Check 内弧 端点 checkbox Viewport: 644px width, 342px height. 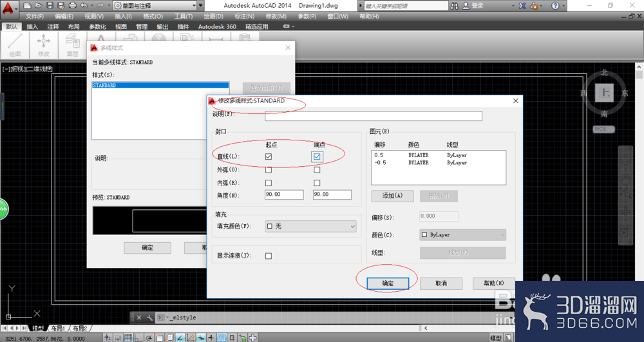pyautogui.click(x=317, y=183)
